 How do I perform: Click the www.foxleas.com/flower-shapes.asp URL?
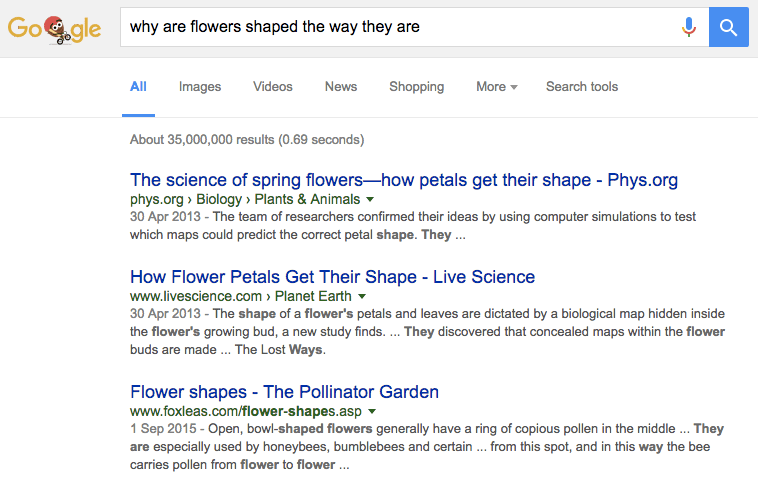pos(246,411)
